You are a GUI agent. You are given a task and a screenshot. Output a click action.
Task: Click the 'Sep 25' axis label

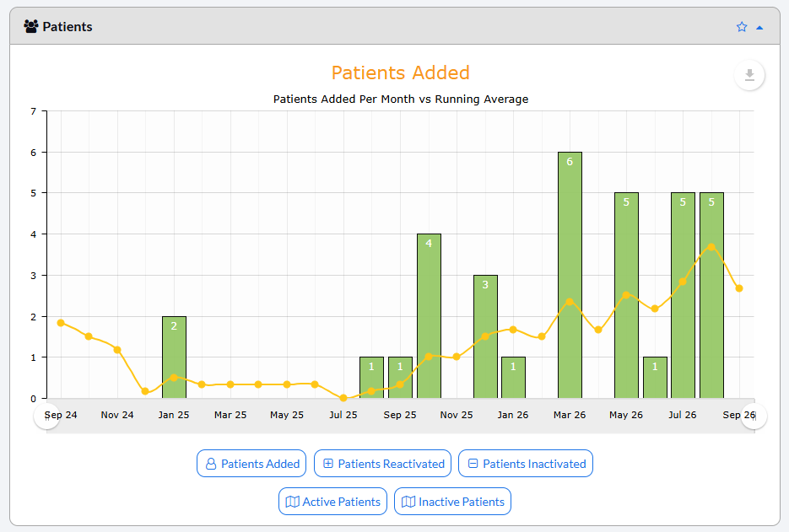coord(400,415)
